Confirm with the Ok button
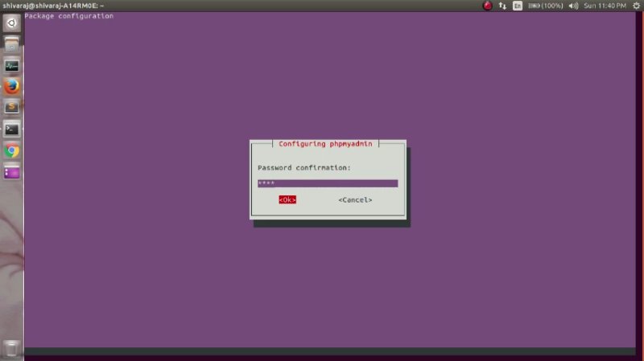The image size is (644, 361). pyautogui.click(x=287, y=199)
